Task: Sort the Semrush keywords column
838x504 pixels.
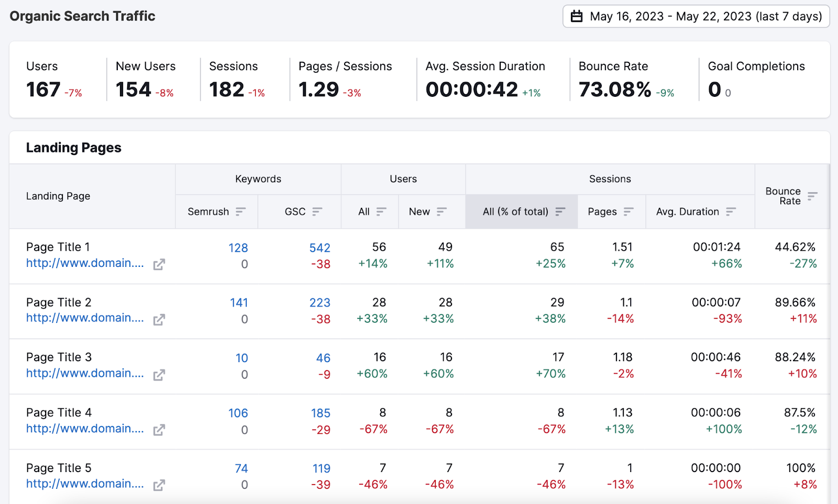Action: [241, 211]
